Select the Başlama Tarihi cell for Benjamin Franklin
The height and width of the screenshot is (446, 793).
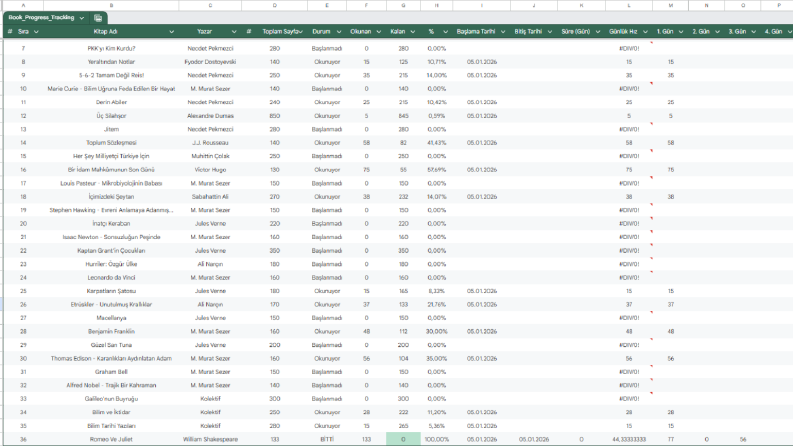tap(481, 332)
